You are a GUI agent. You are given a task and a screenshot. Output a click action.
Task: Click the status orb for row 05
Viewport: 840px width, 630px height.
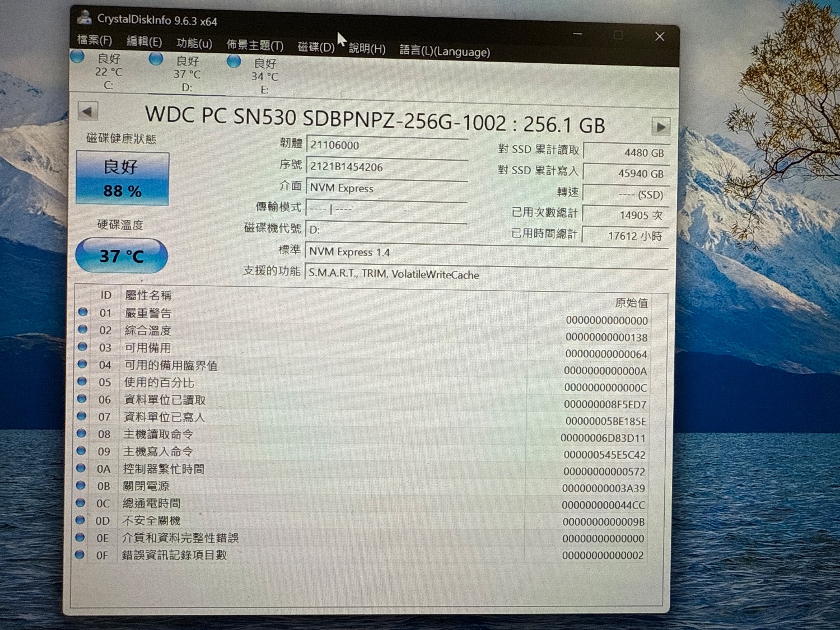click(x=82, y=381)
